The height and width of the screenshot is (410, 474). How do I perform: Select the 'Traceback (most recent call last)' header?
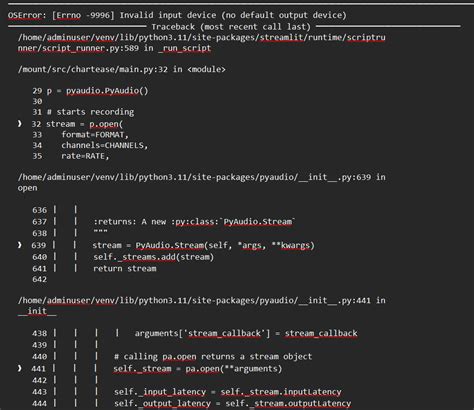(231, 27)
